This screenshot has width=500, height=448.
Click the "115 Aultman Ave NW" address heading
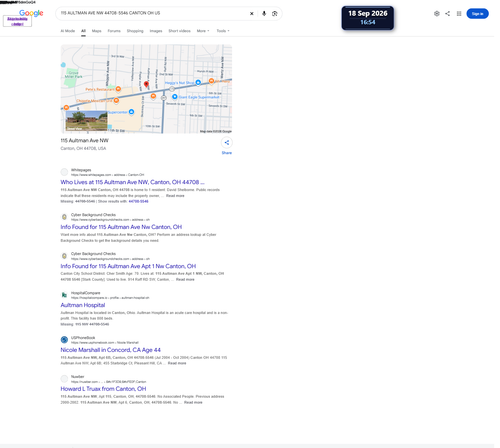(x=84, y=140)
